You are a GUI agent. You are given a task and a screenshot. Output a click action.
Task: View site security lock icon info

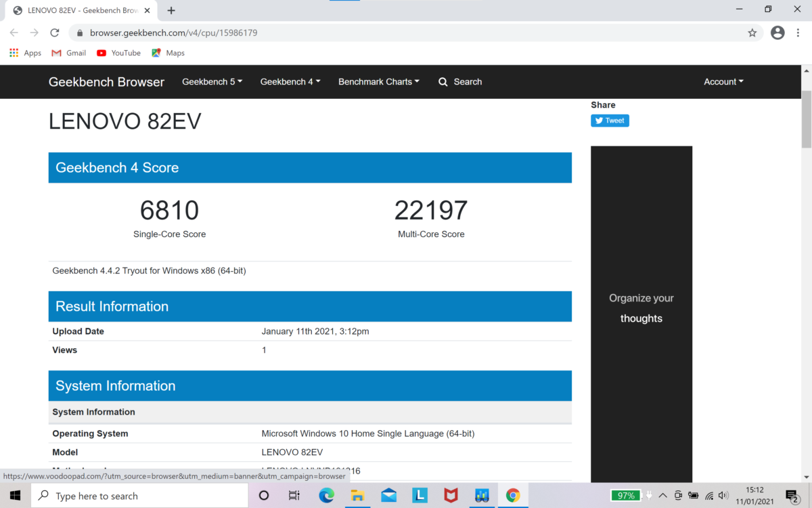click(80, 33)
